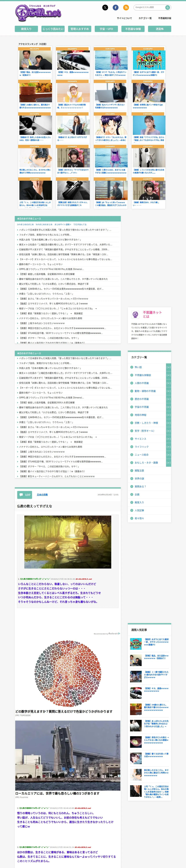Viewport: 186px width, 868px height.
Task: Open 不思議掲示板 in top menu
Action: tap(164, 18)
